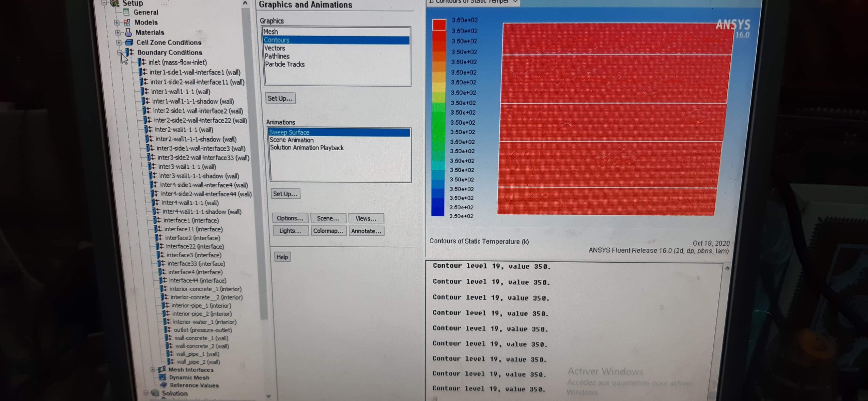Click icon beside interface1 (interface)
This screenshot has width=868, height=401.
[157, 220]
